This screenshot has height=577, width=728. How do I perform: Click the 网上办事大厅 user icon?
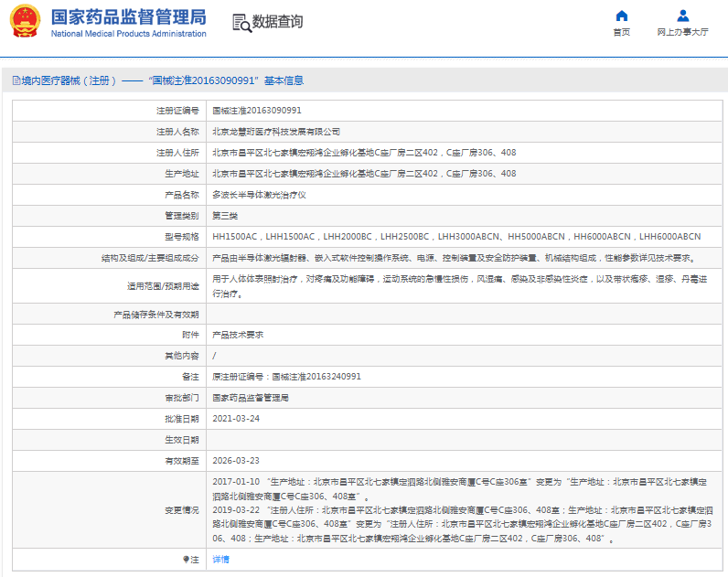pyautogui.click(x=682, y=16)
